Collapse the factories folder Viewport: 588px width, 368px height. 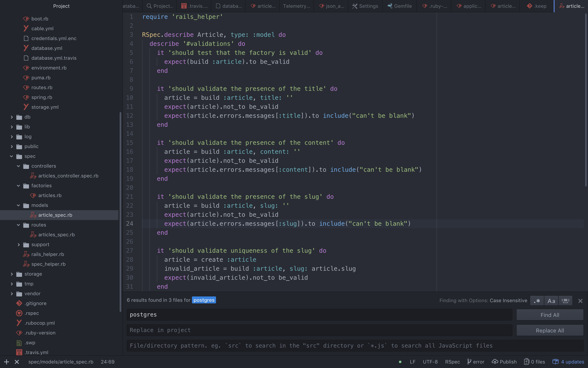18,186
